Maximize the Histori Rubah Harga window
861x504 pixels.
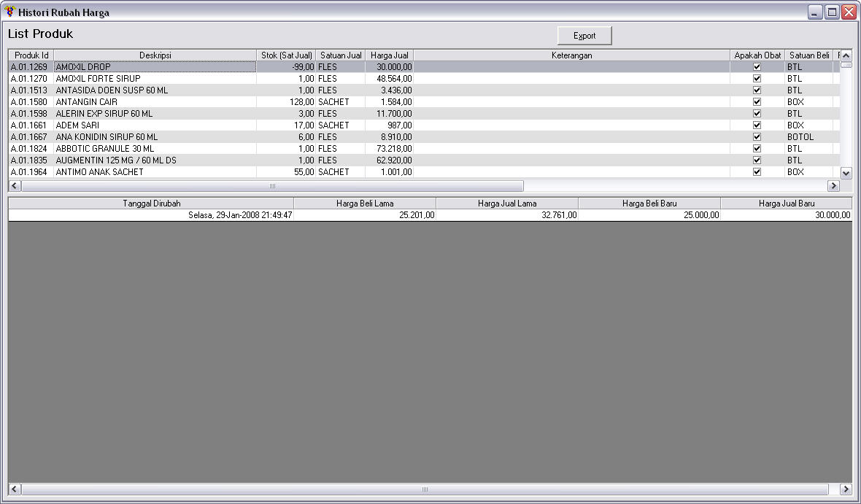(832, 12)
